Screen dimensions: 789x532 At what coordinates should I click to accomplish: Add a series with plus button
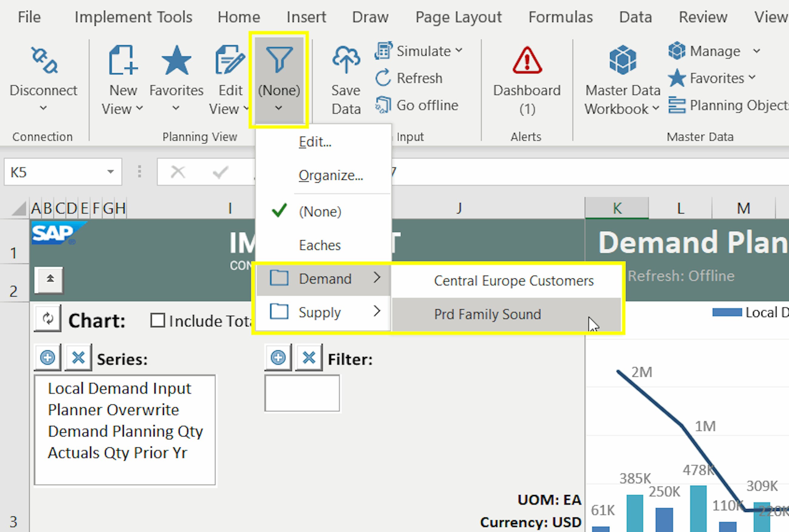click(x=48, y=358)
